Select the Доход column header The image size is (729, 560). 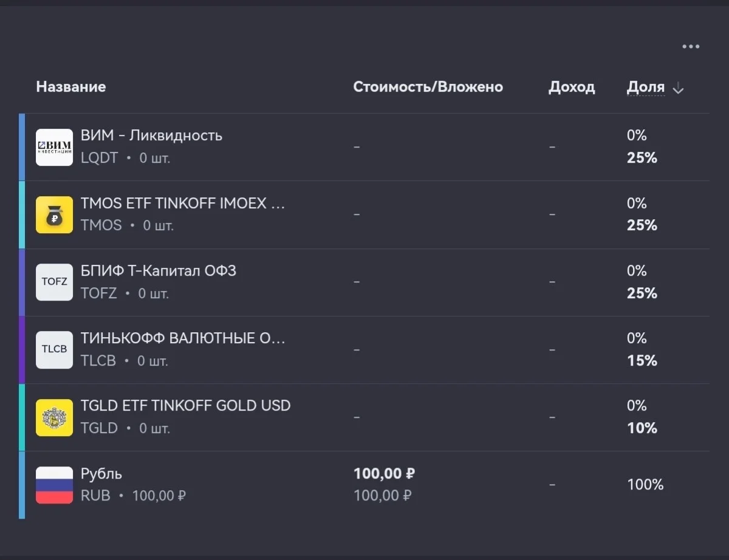(572, 87)
